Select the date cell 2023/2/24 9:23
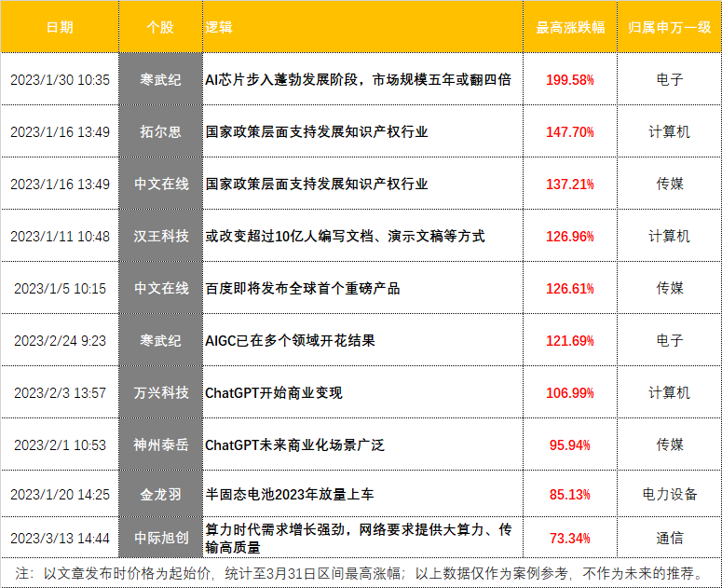The height and width of the screenshot is (588, 722). click(x=60, y=341)
